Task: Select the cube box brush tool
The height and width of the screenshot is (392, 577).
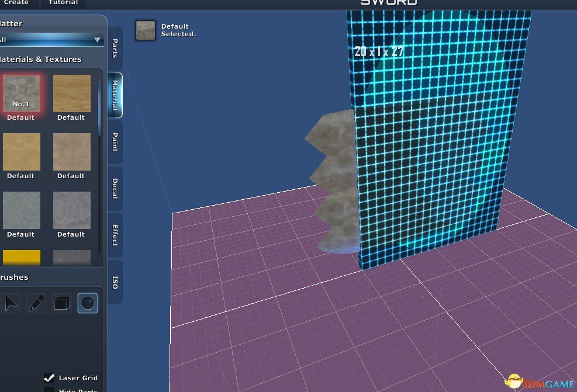Action: (x=62, y=303)
